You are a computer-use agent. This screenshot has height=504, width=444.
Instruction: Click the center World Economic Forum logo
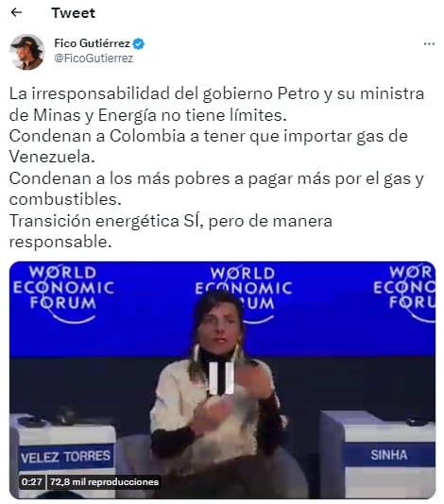pos(244,294)
